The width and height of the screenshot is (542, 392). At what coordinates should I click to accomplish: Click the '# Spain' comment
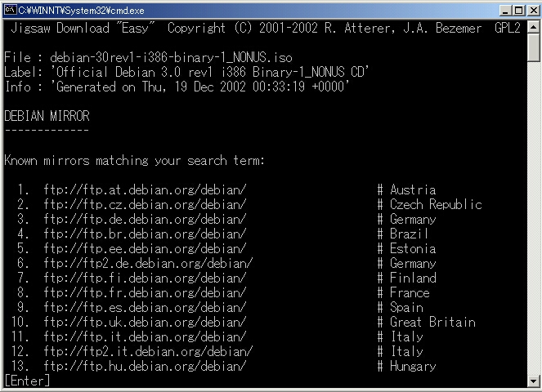[x=400, y=307]
